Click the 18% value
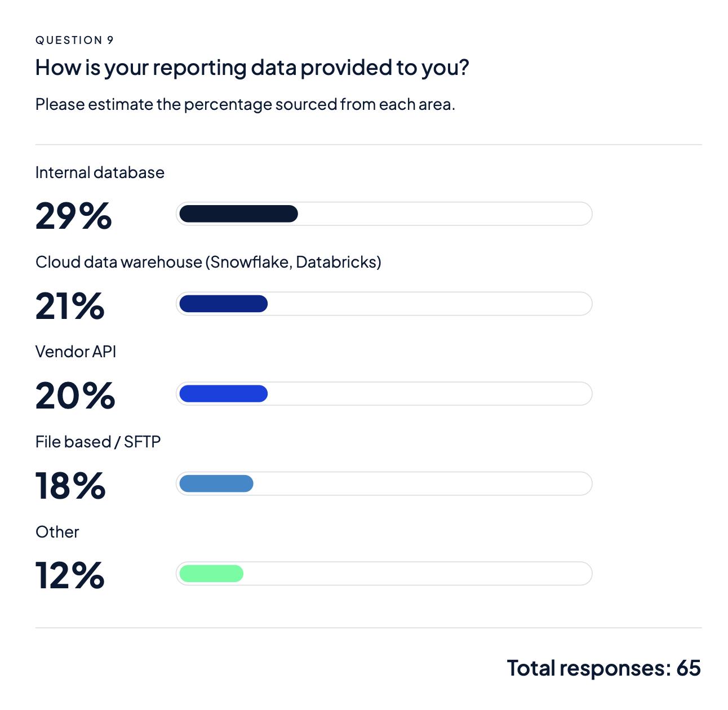This screenshot has width=728, height=710. click(70, 486)
